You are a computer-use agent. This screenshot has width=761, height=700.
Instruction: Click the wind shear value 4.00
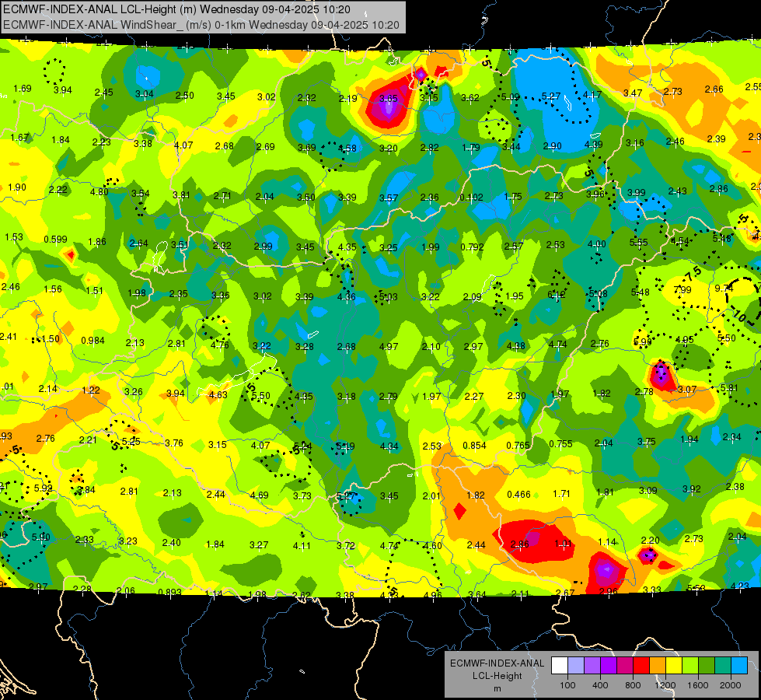[596, 244]
